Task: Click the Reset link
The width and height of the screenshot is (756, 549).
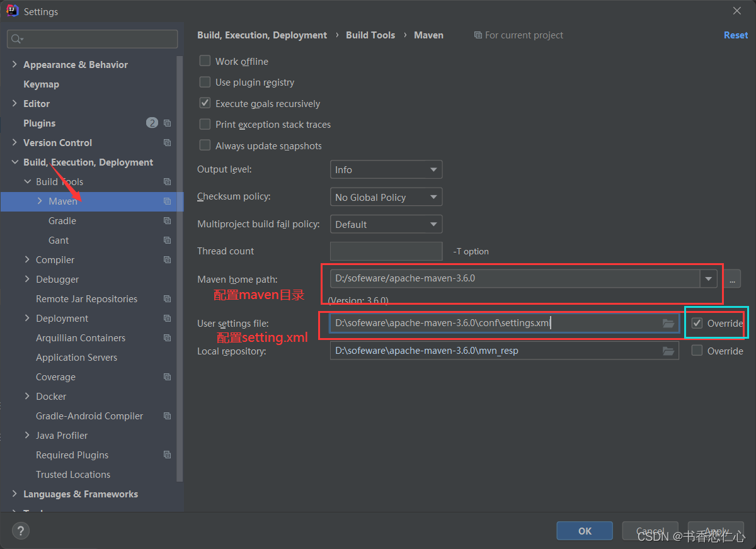Action: click(736, 35)
